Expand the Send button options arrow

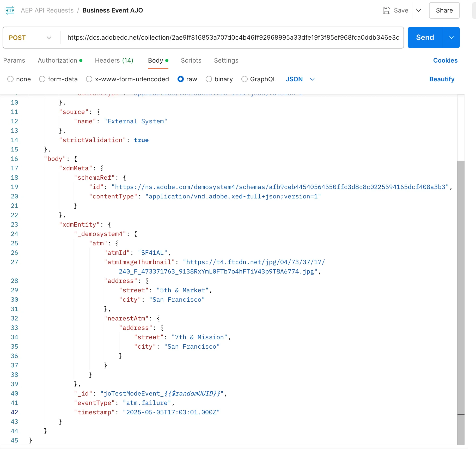(x=451, y=38)
